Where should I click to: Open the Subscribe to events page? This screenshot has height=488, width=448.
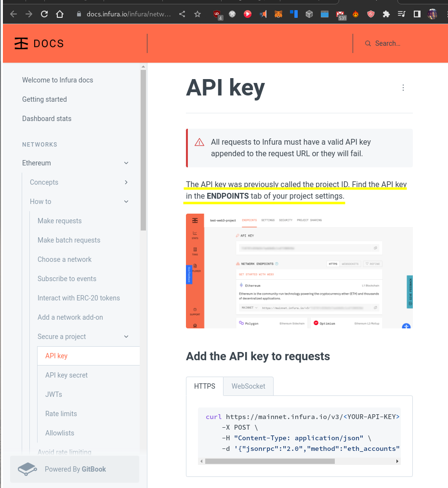[x=67, y=279]
